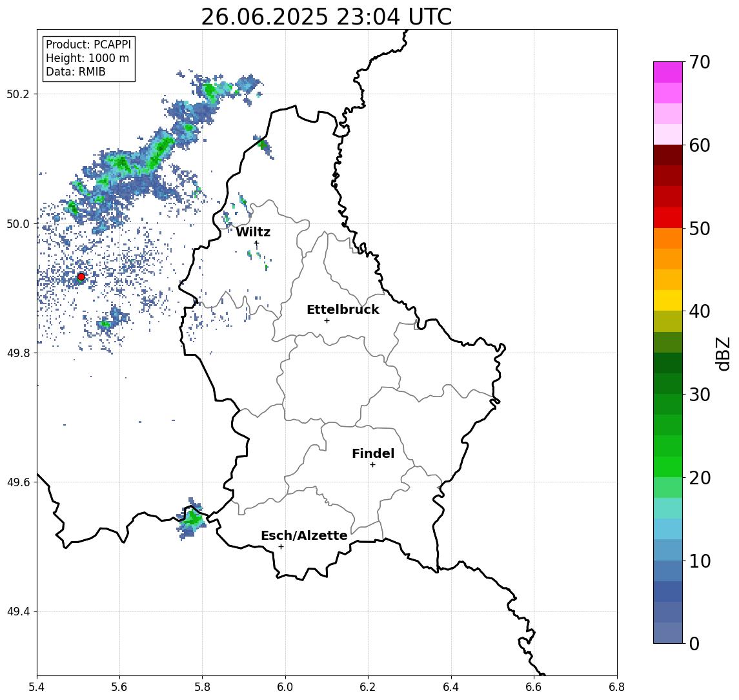Click the Esch/Alzette label
The width and height of the screenshot is (739, 700).
coord(304,535)
